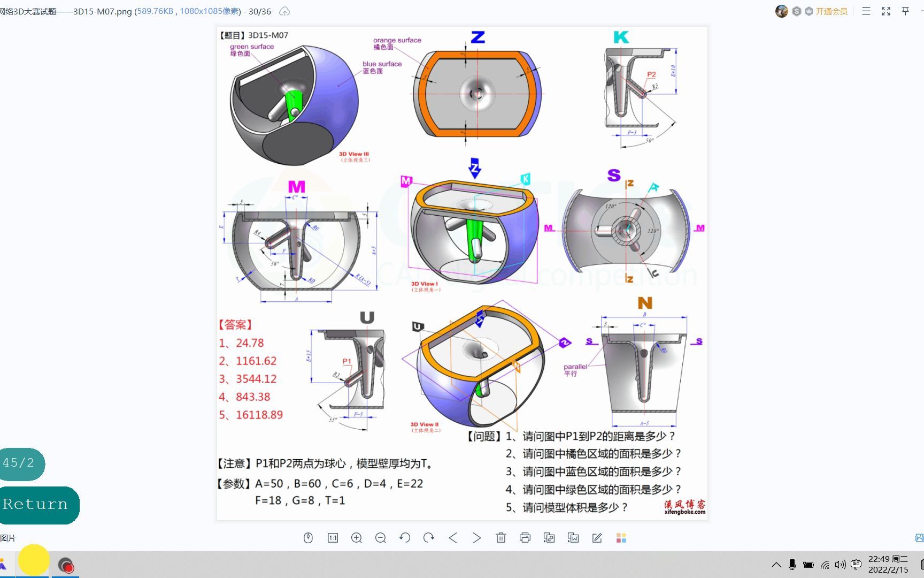Open the image edit tool
The width and height of the screenshot is (924, 578).
tap(597, 538)
